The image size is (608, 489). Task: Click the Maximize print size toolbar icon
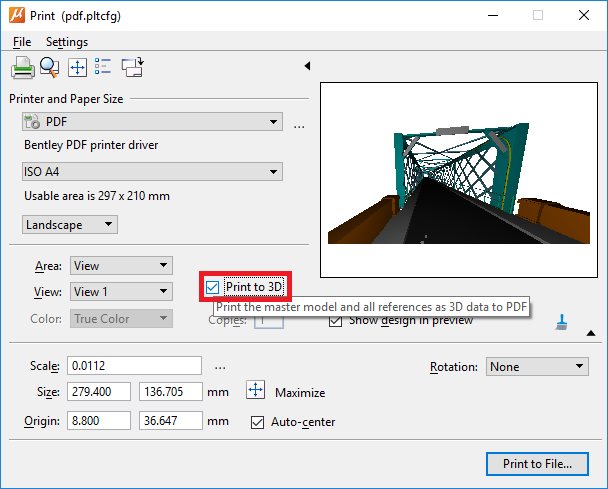pos(77,68)
